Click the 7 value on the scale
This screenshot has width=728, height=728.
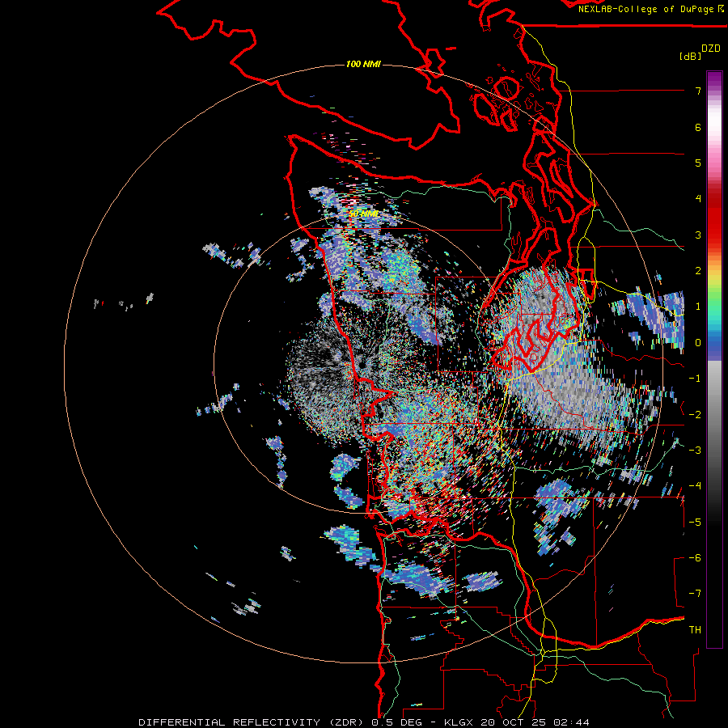pos(698,91)
